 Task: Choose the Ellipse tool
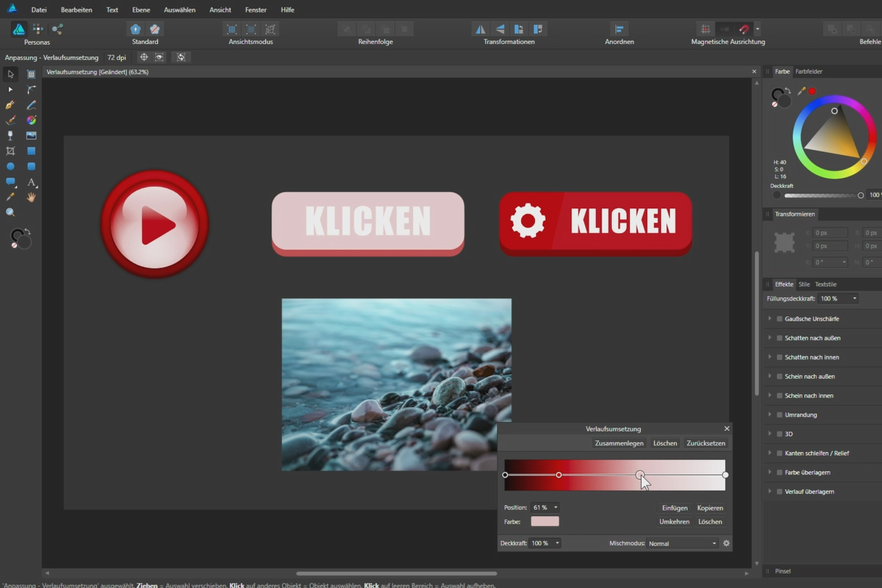[10, 166]
